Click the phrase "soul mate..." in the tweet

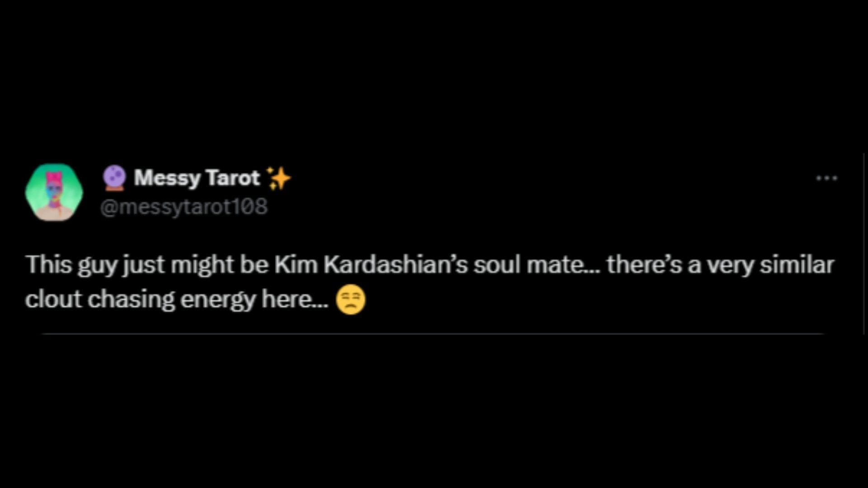click(537, 264)
